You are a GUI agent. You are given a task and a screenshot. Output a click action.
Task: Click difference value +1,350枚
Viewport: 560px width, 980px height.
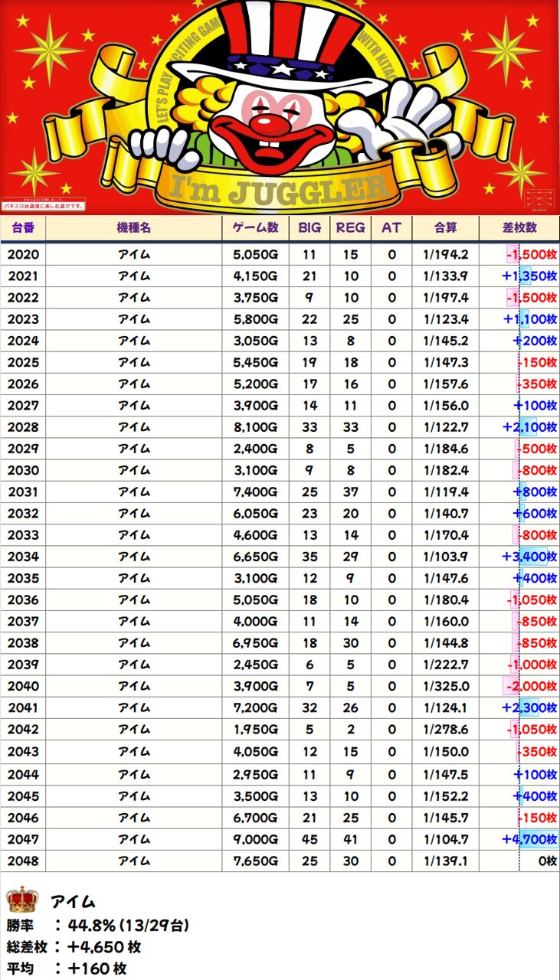pyautogui.click(x=530, y=276)
